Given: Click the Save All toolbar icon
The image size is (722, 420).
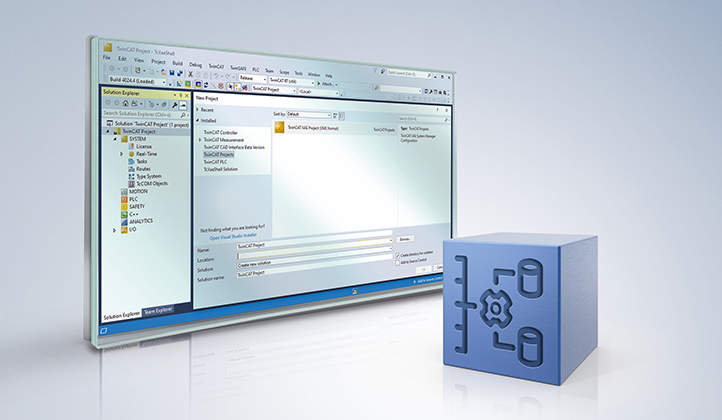Looking at the screenshot, I should pos(180,73).
